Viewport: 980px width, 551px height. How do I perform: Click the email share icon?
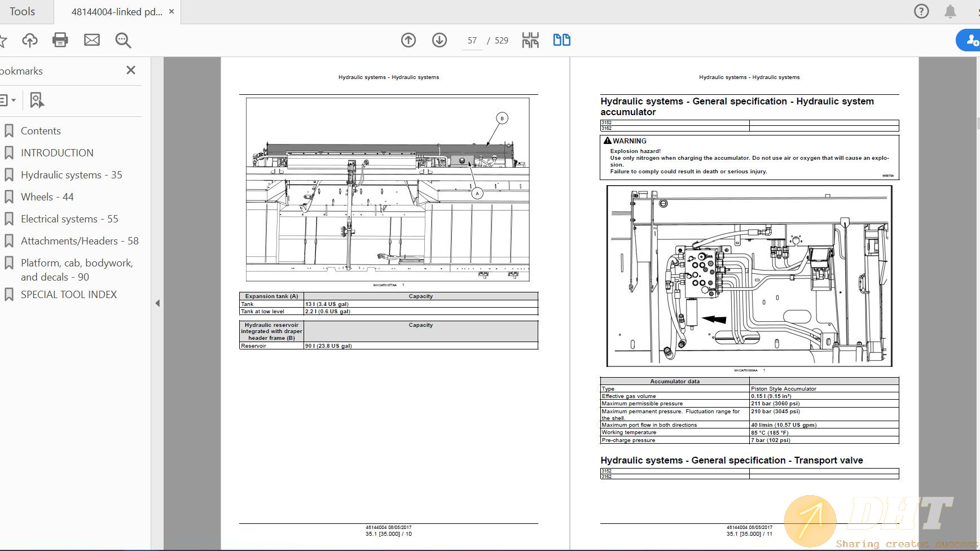pyautogui.click(x=91, y=40)
